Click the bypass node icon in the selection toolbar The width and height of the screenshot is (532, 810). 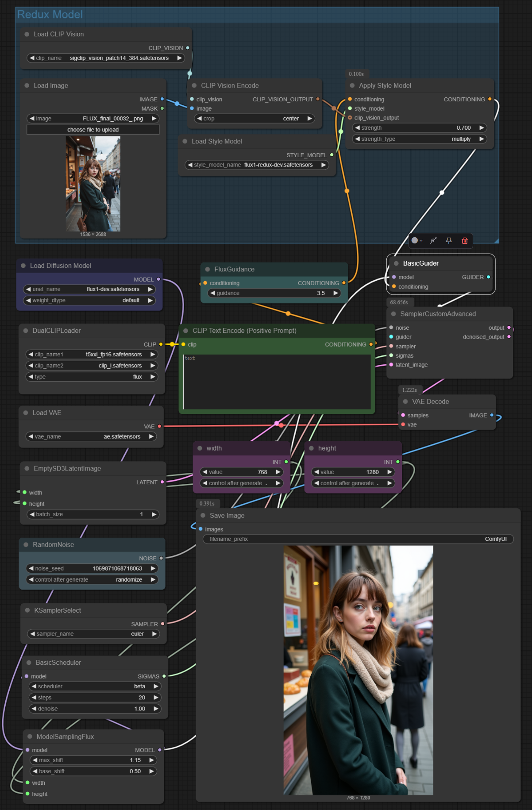433,240
